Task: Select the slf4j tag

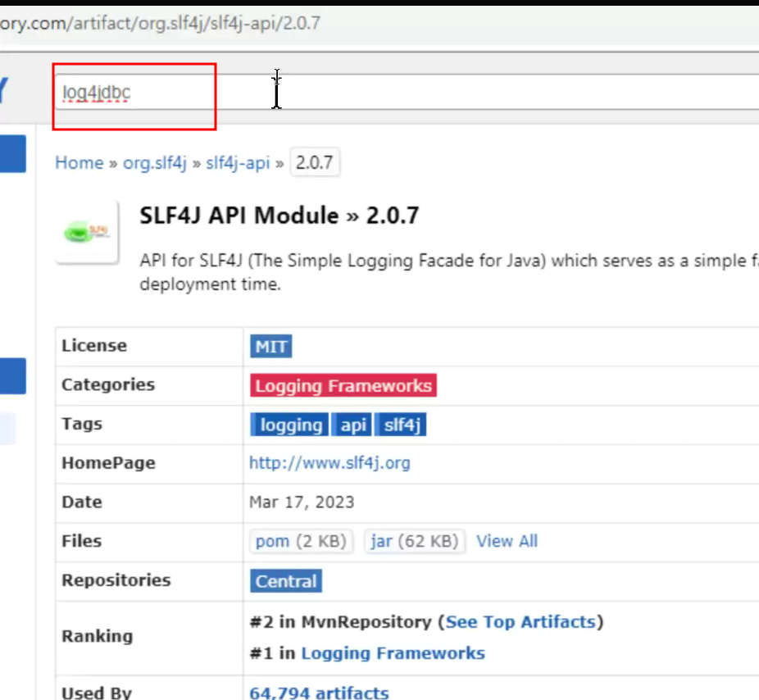Action: pyautogui.click(x=401, y=425)
